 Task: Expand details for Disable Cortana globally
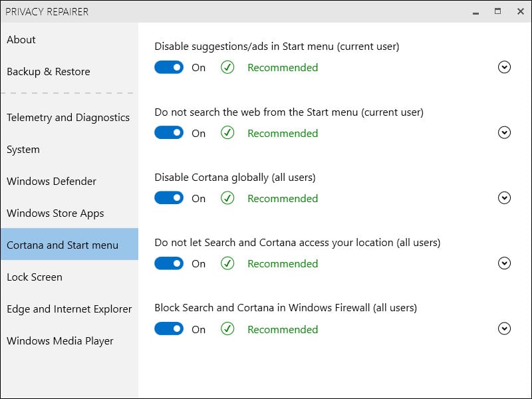[504, 198]
